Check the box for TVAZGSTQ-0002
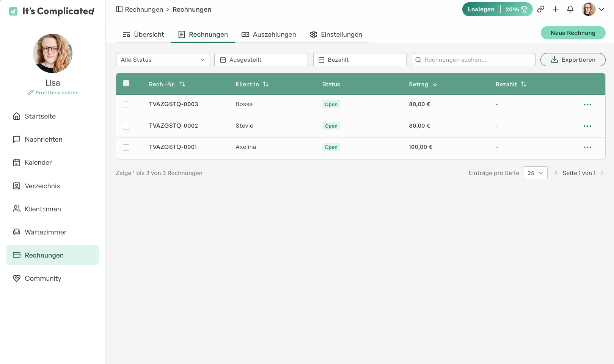Image resolution: width=614 pixels, height=364 pixels. [126, 126]
